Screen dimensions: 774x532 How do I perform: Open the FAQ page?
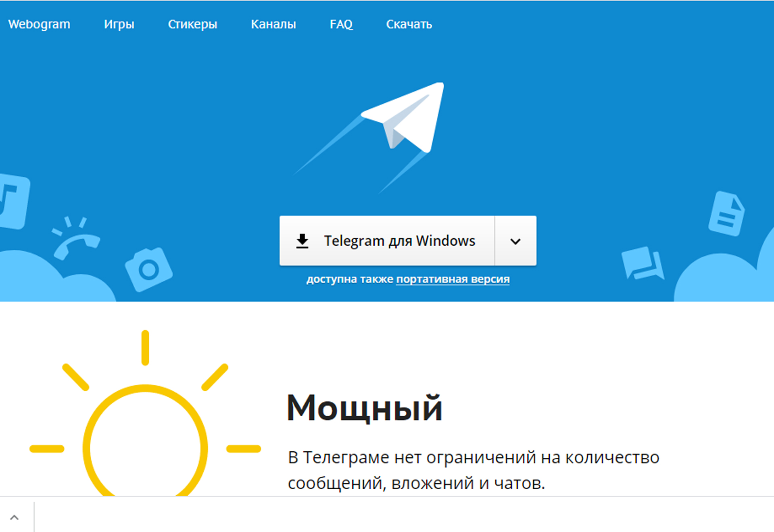(x=341, y=24)
